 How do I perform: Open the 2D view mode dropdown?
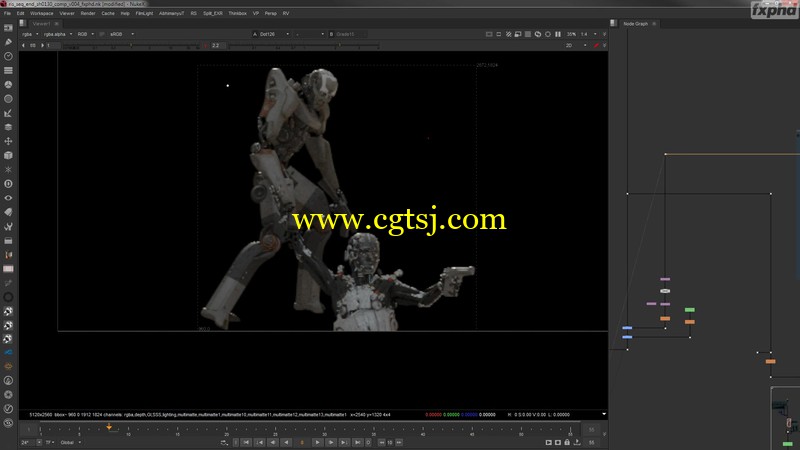coord(576,45)
